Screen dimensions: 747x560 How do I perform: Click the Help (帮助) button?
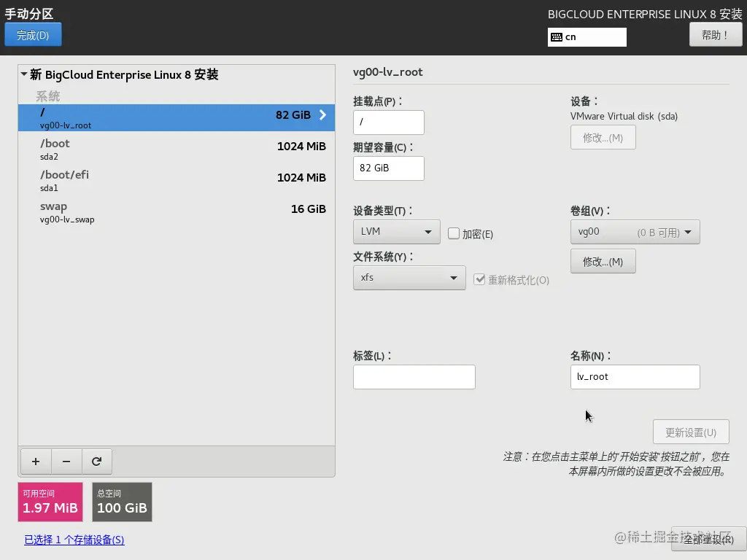tap(715, 35)
